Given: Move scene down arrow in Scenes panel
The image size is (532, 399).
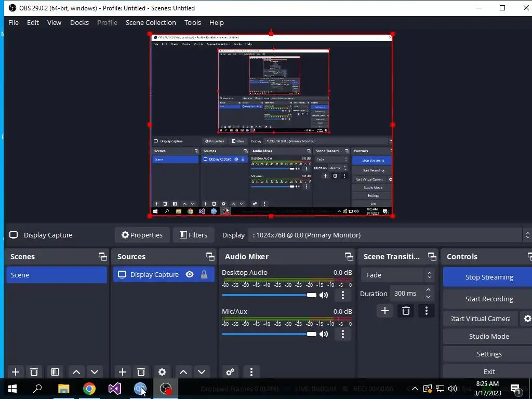Looking at the screenshot, I should (95, 372).
